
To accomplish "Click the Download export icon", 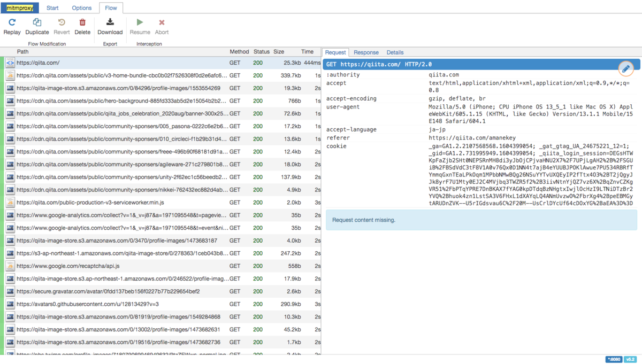I will [x=110, y=22].
